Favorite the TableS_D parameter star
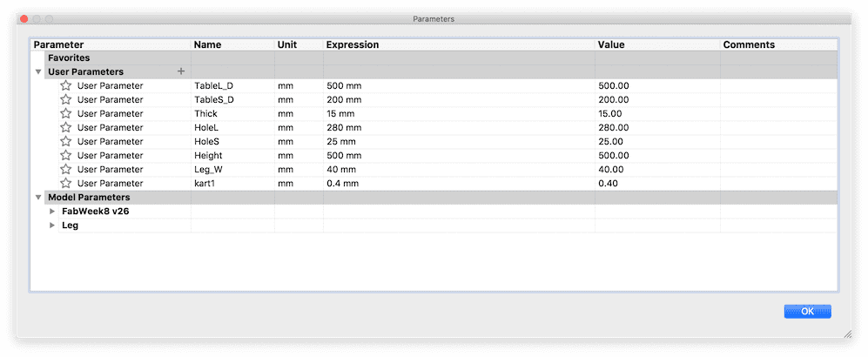868x357 pixels. pyautogui.click(x=65, y=100)
